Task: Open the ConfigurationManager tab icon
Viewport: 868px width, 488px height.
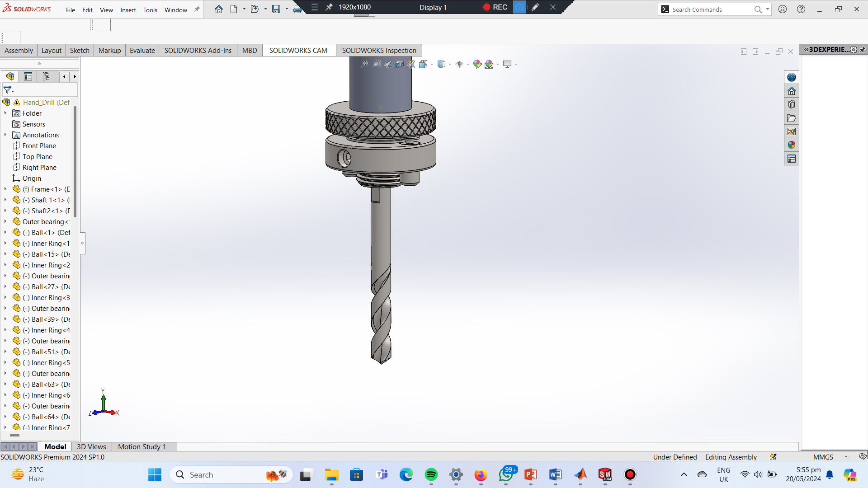Action: click(x=46, y=76)
